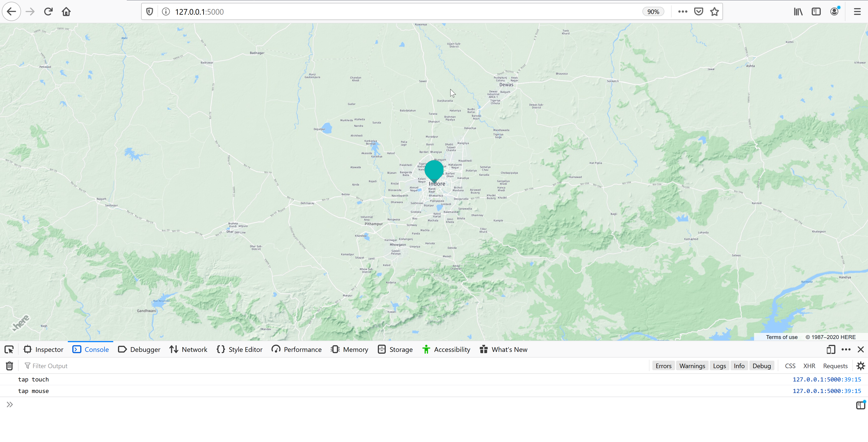This screenshot has height=442, width=868.
Task: Clear console output with trash icon
Action: [x=9, y=366]
